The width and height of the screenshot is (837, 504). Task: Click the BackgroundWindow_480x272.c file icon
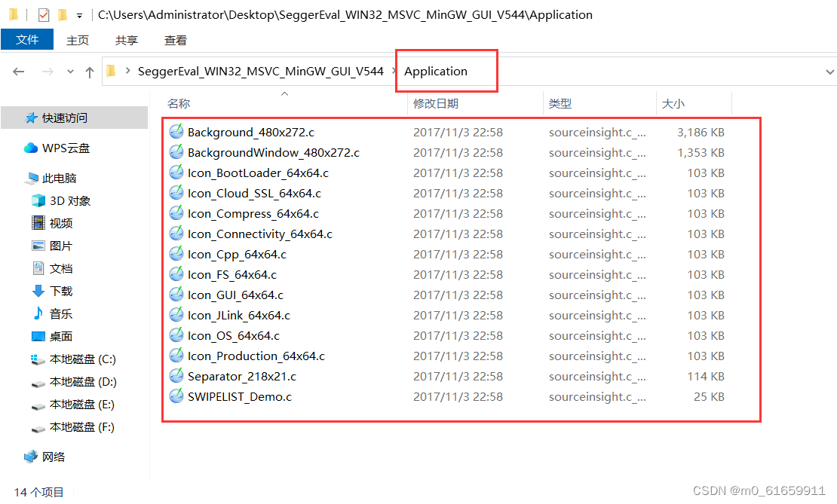(176, 152)
